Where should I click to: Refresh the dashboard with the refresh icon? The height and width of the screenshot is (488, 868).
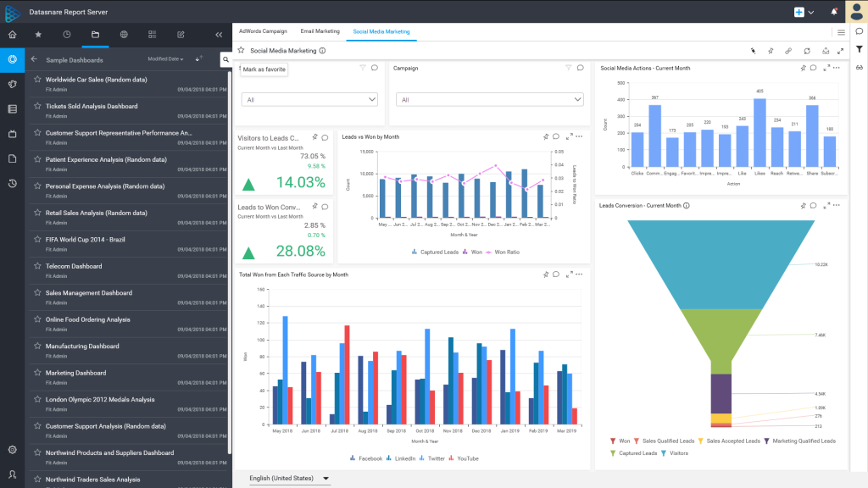(807, 51)
